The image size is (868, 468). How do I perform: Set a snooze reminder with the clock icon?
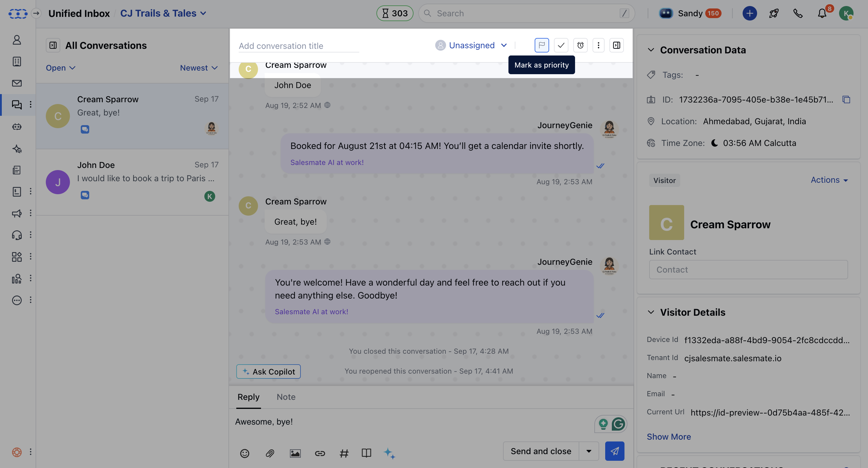point(580,45)
